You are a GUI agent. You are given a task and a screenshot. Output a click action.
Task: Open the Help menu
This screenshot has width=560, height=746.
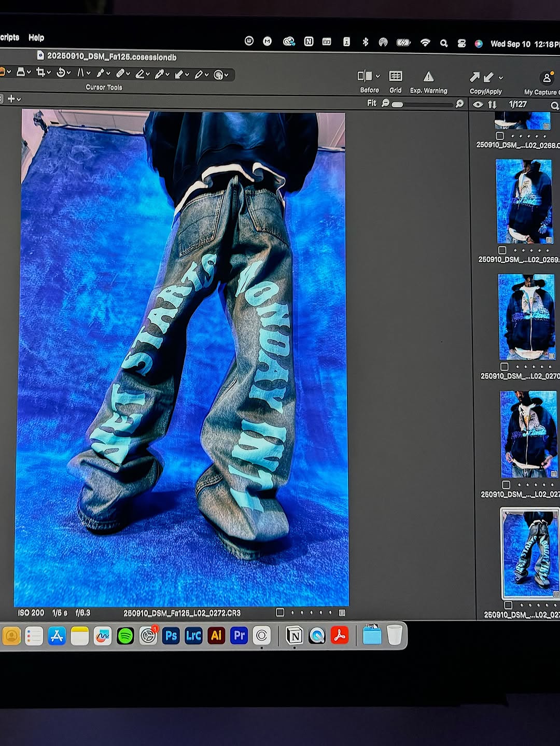[x=36, y=37]
